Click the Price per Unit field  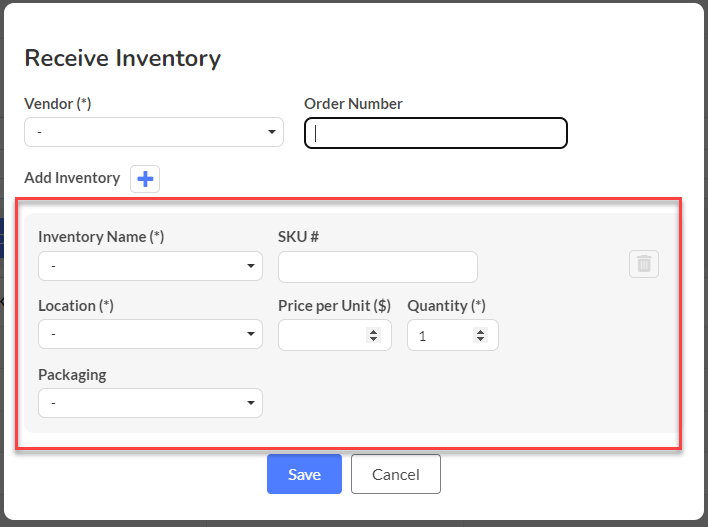tap(335, 335)
